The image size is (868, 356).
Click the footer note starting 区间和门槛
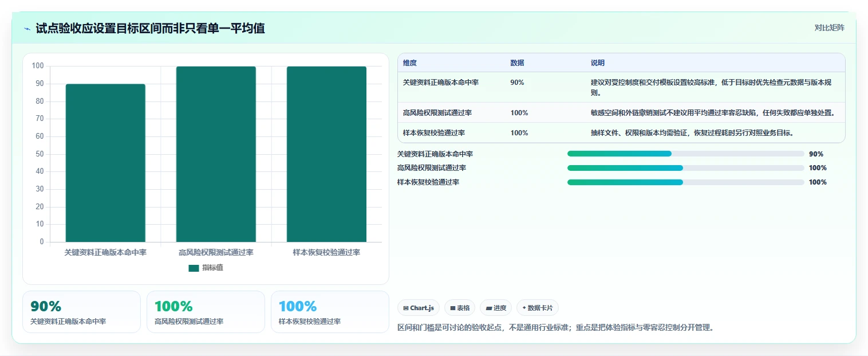coord(555,328)
